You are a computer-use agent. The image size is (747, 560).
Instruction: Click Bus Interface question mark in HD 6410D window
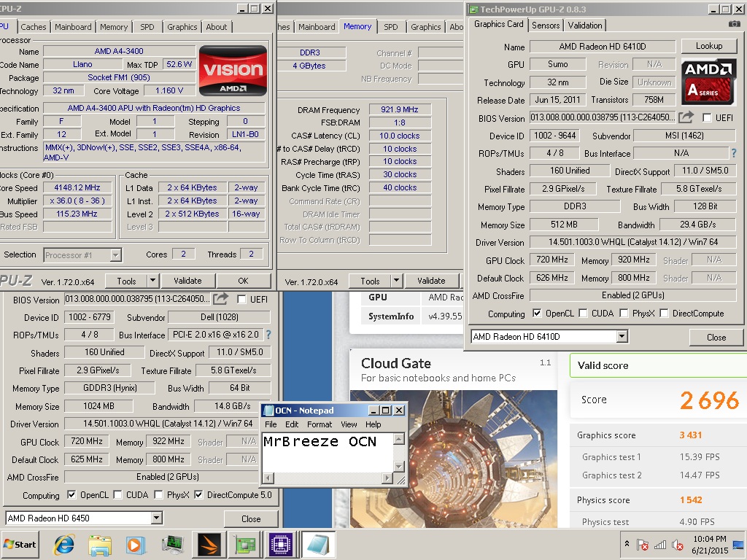click(734, 153)
